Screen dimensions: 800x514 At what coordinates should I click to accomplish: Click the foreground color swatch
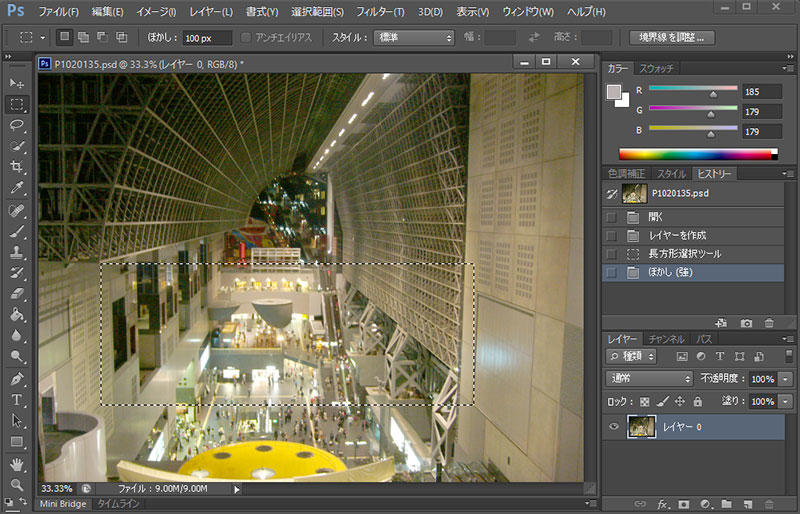click(614, 92)
